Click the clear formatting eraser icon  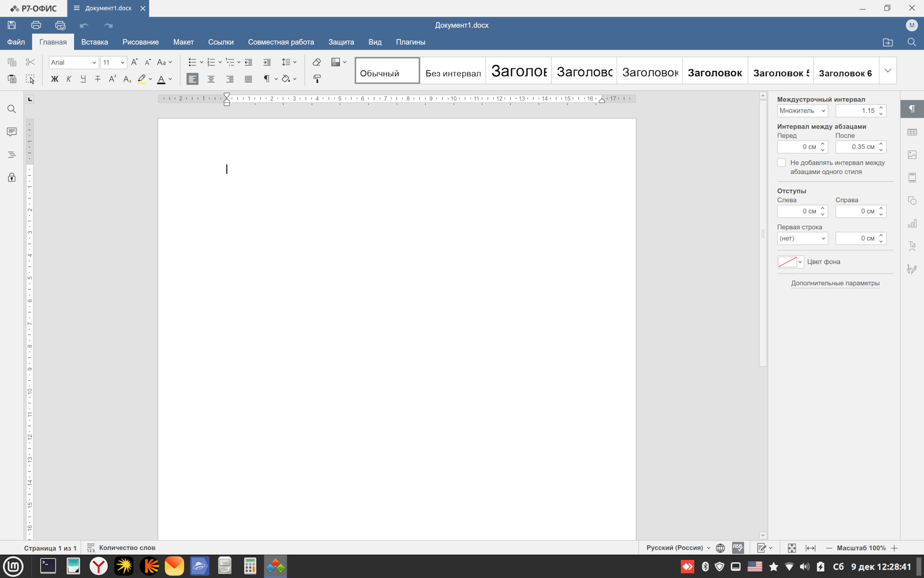(317, 62)
